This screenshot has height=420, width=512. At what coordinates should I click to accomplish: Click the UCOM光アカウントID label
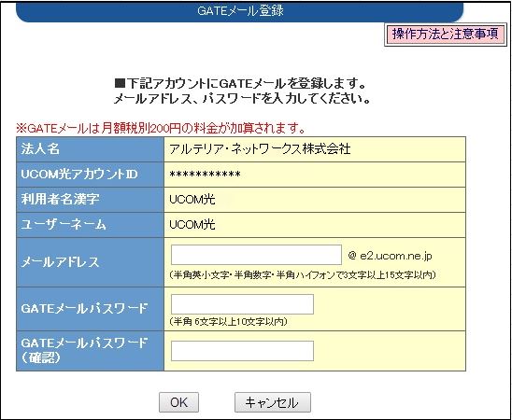(x=79, y=175)
